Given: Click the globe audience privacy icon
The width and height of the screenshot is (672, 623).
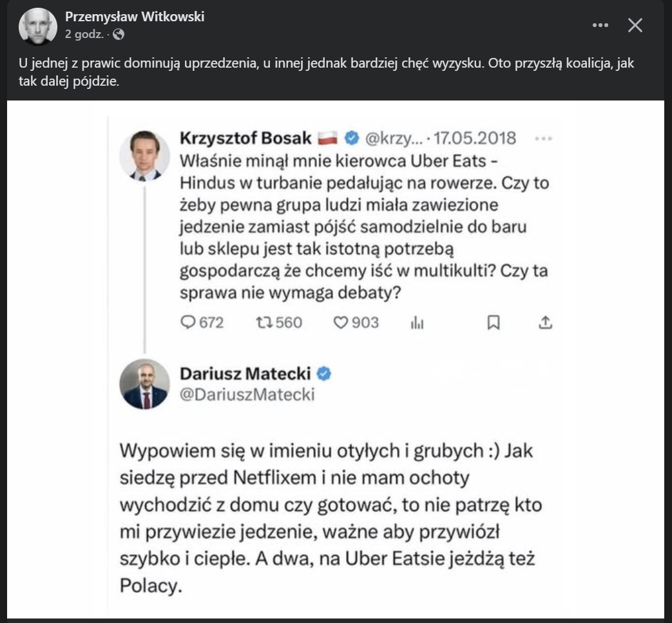Looking at the screenshot, I should tap(119, 35).
